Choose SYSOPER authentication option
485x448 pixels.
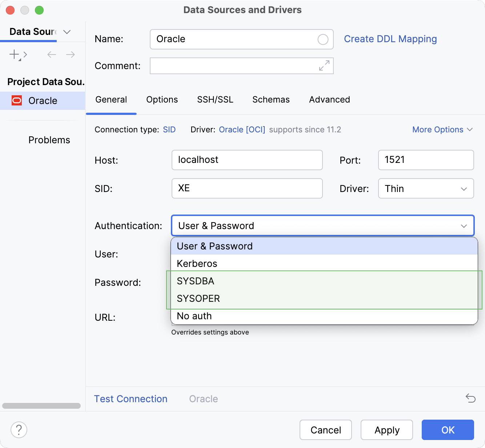tap(324, 299)
